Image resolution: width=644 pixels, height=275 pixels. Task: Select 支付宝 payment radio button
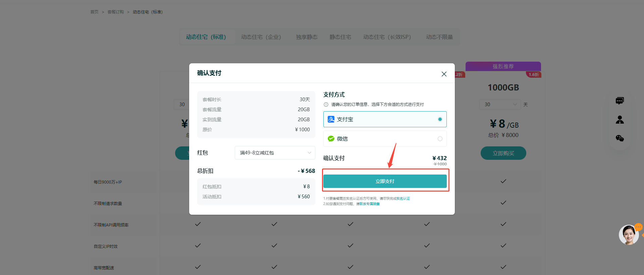coord(440,119)
